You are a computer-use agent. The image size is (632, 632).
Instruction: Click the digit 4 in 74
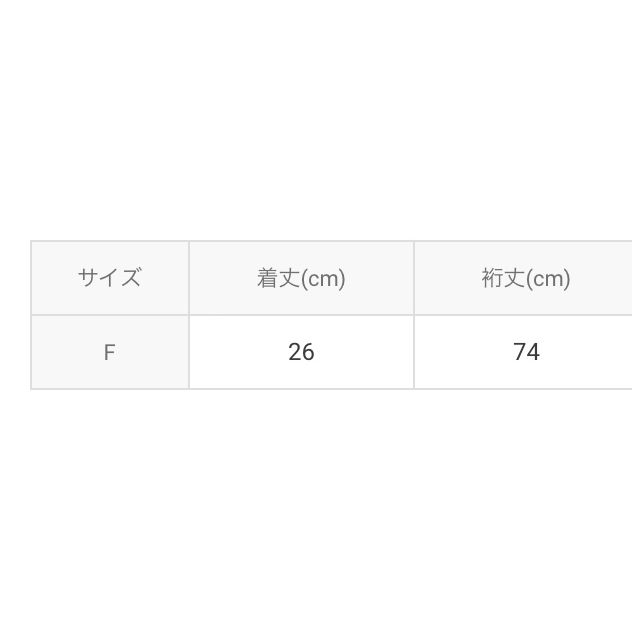533,352
